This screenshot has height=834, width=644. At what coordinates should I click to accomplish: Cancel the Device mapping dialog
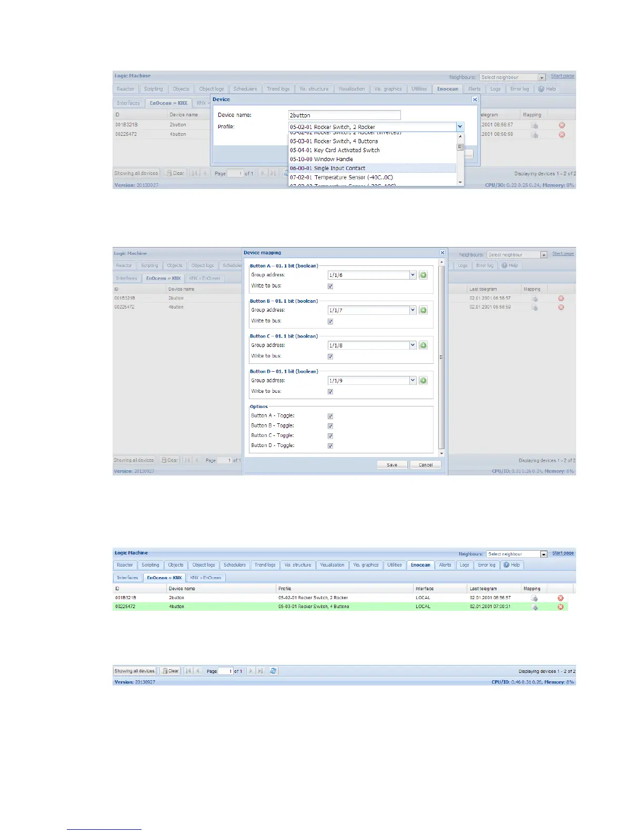426,465
